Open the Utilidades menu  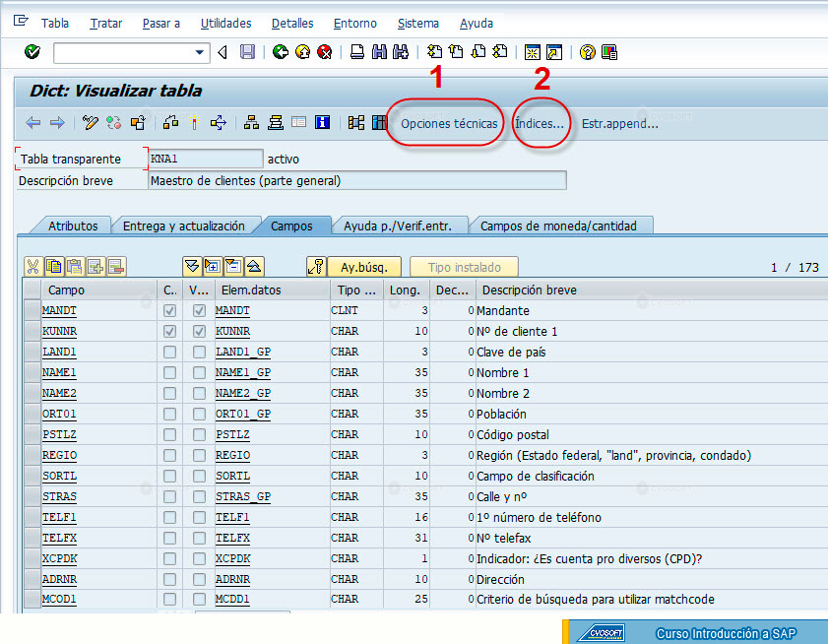pos(226,24)
